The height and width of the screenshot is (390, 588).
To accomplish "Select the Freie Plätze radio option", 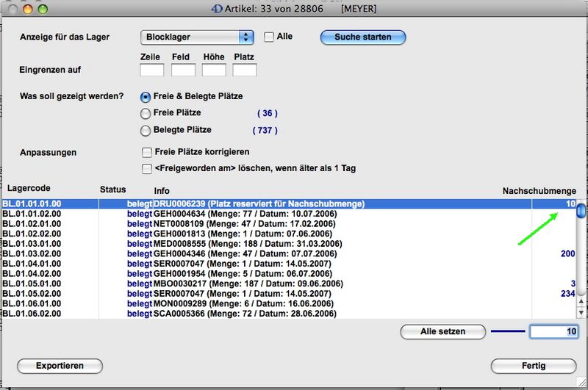I will click(146, 113).
